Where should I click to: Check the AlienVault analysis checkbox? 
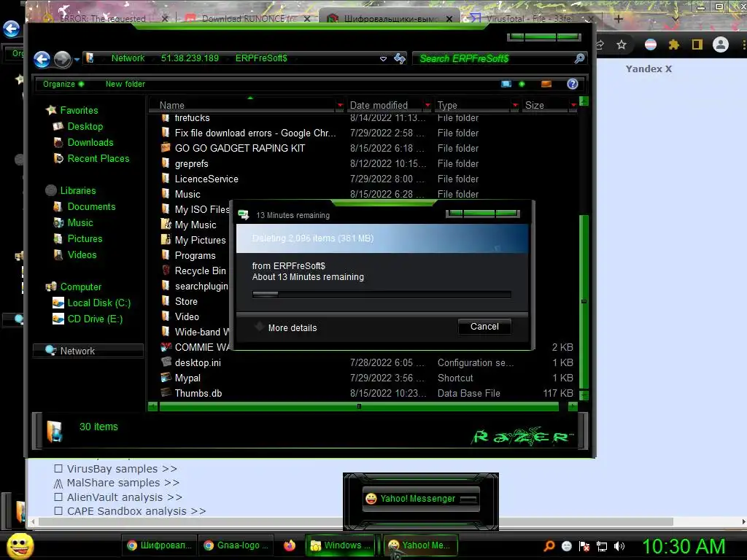tap(58, 497)
